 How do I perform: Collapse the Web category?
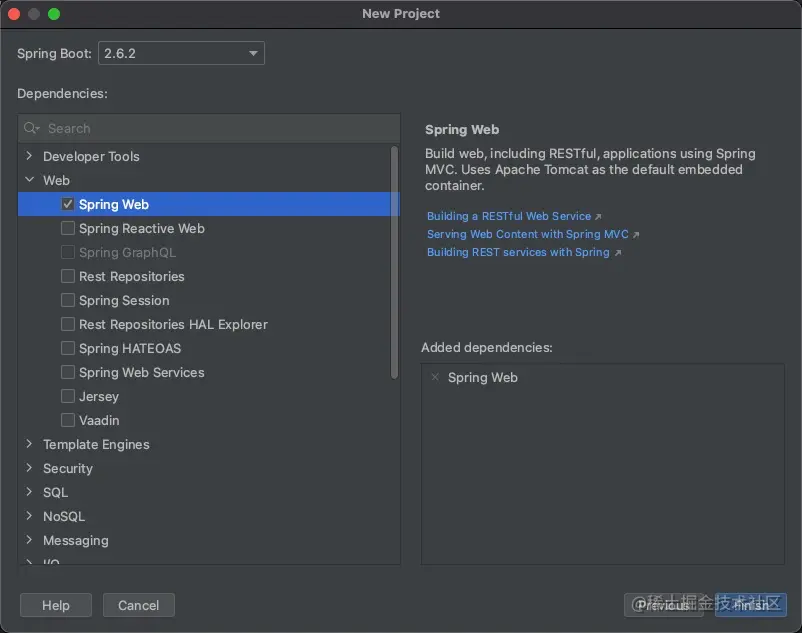pyautogui.click(x=30, y=180)
